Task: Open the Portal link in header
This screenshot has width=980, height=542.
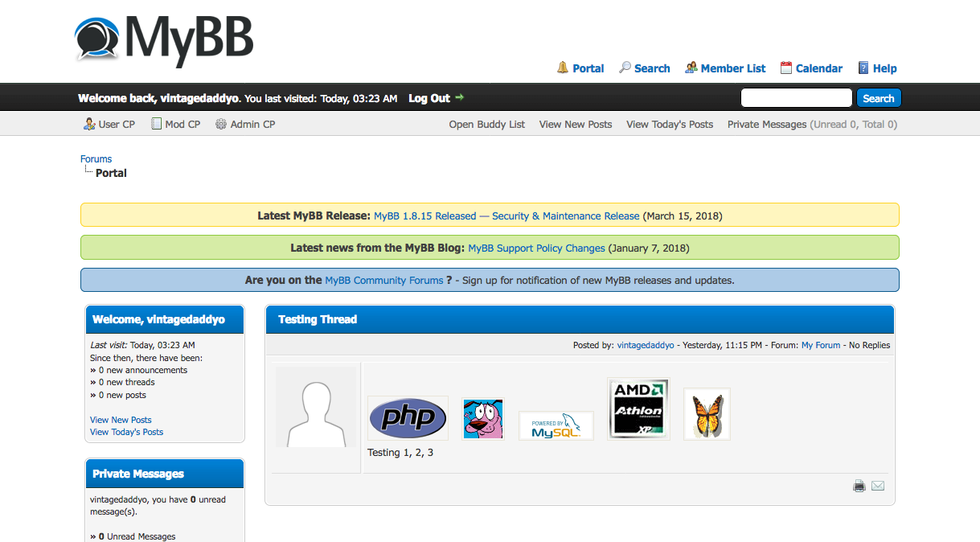Action: [588, 68]
